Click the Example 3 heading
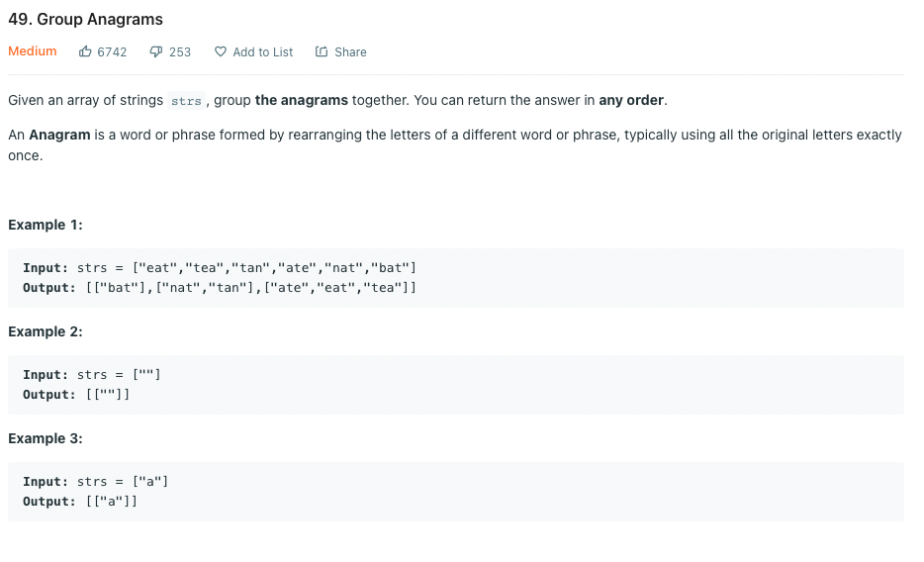The width and height of the screenshot is (924, 562). click(x=46, y=439)
